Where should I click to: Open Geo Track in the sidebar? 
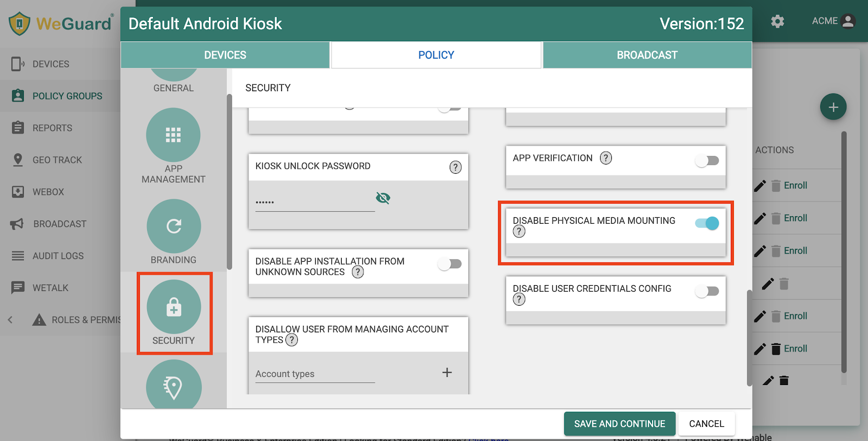(x=60, y=160)
